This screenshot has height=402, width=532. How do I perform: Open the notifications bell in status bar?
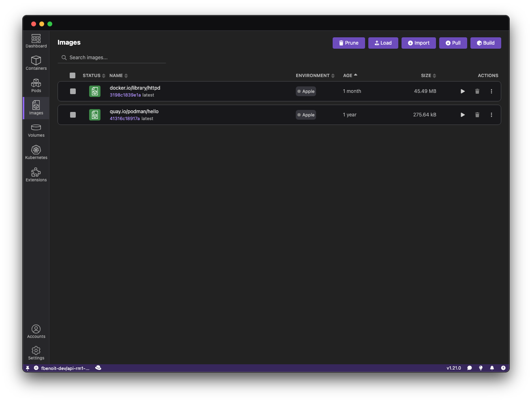pyautogui.click(x=492, y=368)
